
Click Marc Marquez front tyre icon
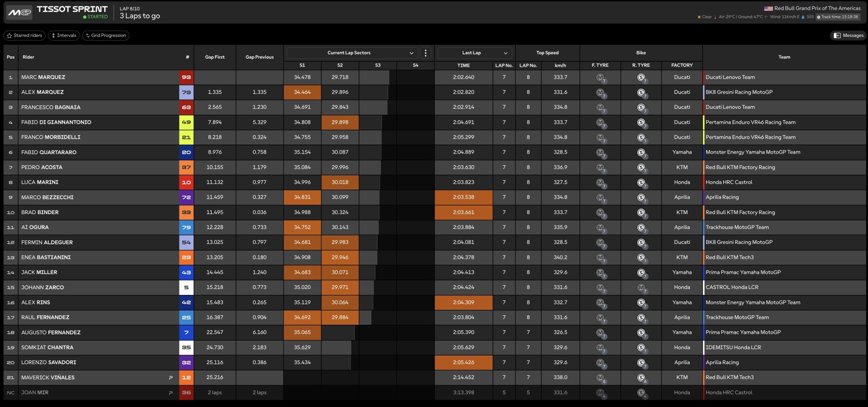[x=600, y=78]
